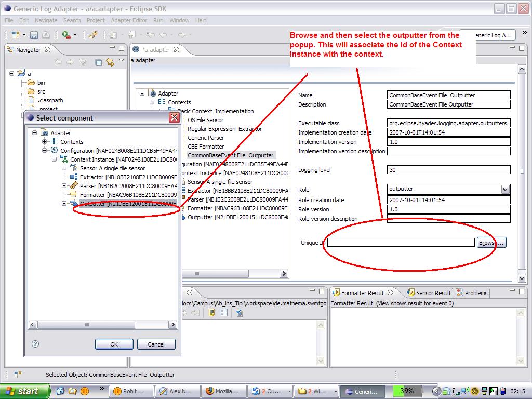Click the Save icon in toolbar
This screenshot has height=399, width=532.
coord(34,35)
